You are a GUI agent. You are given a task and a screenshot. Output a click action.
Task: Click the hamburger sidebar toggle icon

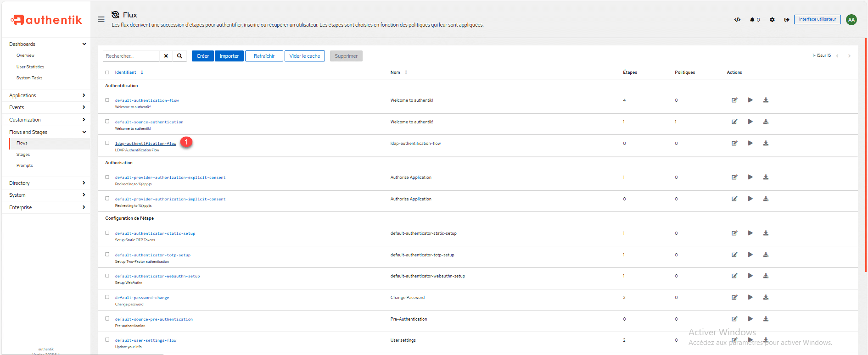click(101, 19)
